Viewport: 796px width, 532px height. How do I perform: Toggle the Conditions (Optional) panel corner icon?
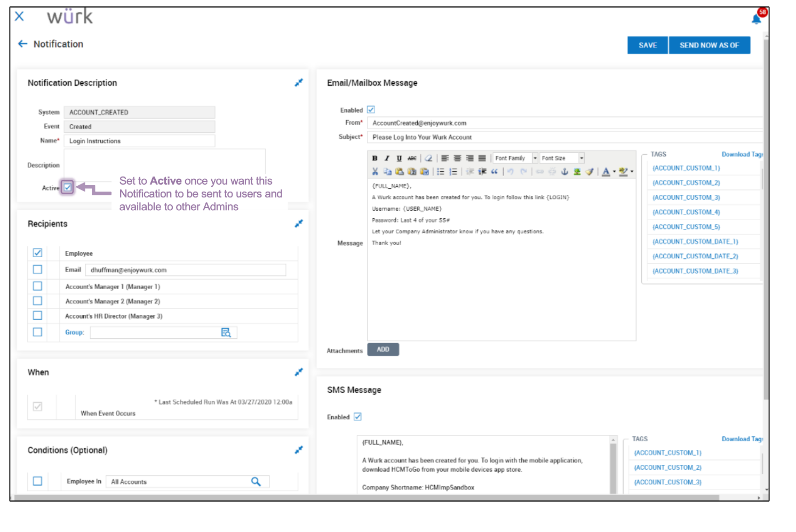coord(299,450)
